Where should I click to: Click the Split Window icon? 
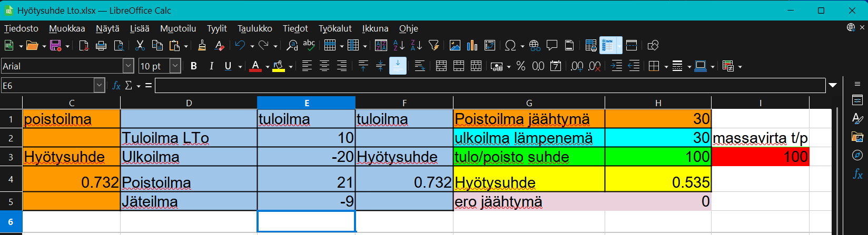tap(632, 46)
